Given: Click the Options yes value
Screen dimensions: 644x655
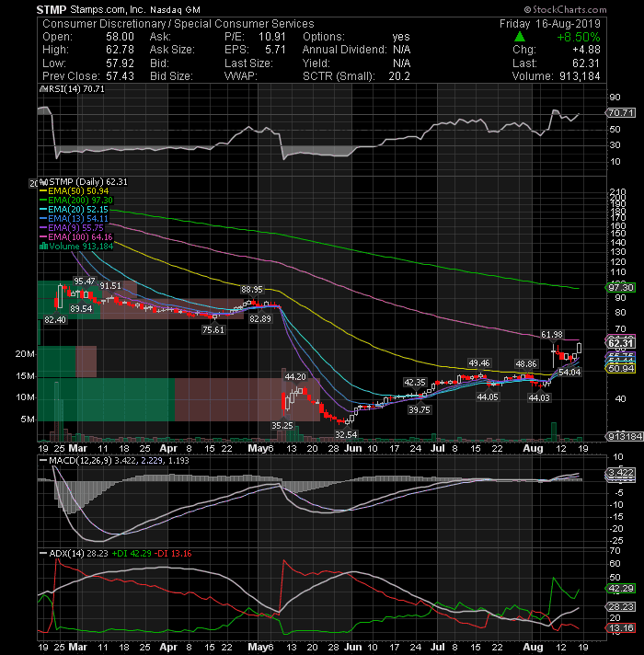Looking at the screenshot, I should tap(401, 37).
